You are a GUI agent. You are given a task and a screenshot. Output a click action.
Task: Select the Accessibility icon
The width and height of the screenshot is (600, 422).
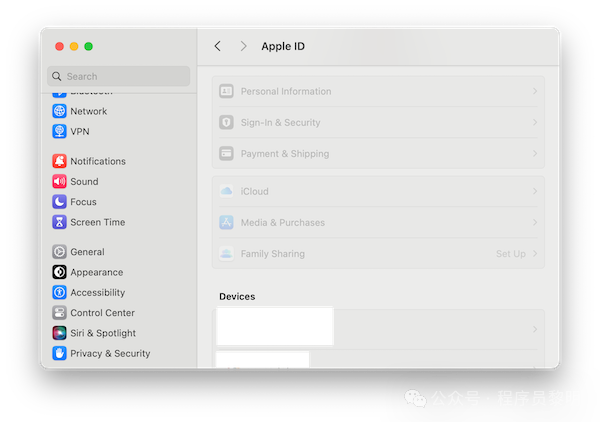pos(59,292)
